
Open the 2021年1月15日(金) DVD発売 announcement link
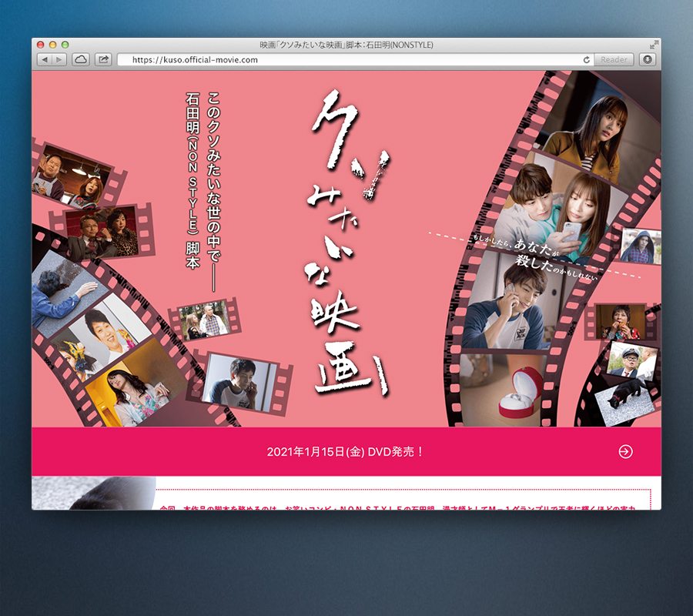click(345, 452)
